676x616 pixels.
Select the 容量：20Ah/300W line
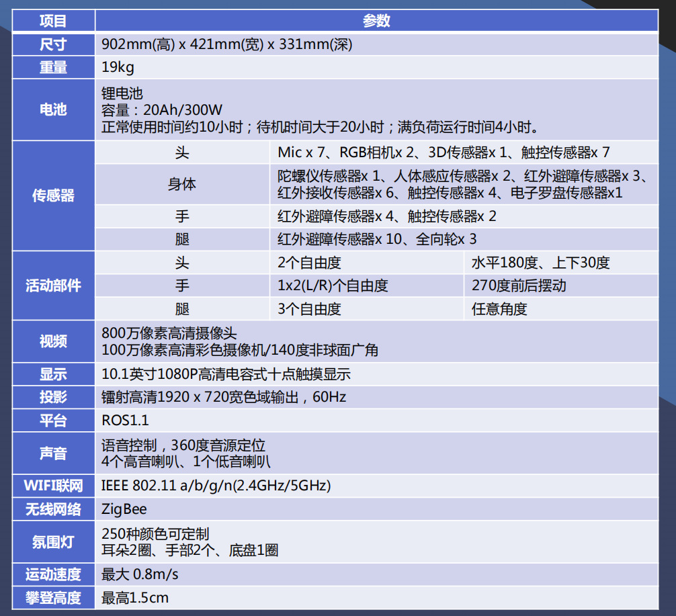[x=162, y=110]
